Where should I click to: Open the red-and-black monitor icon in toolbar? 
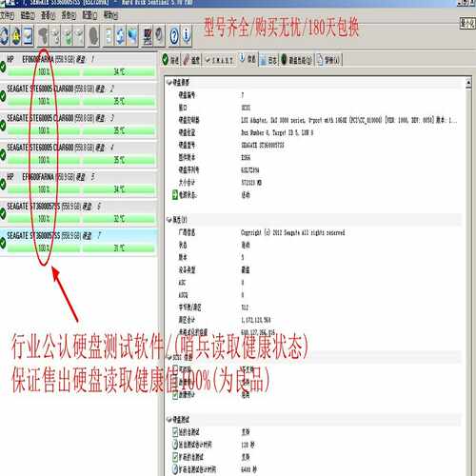coord(148,36)
